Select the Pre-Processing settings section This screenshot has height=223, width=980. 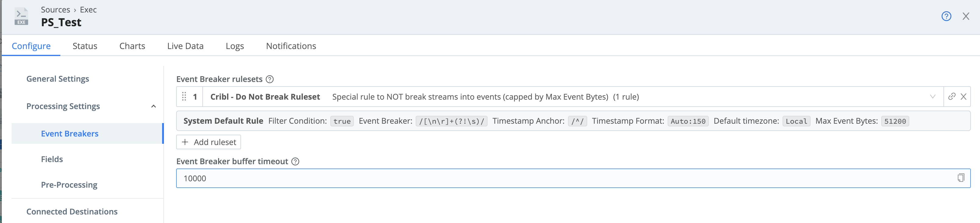tap(69, 185)
